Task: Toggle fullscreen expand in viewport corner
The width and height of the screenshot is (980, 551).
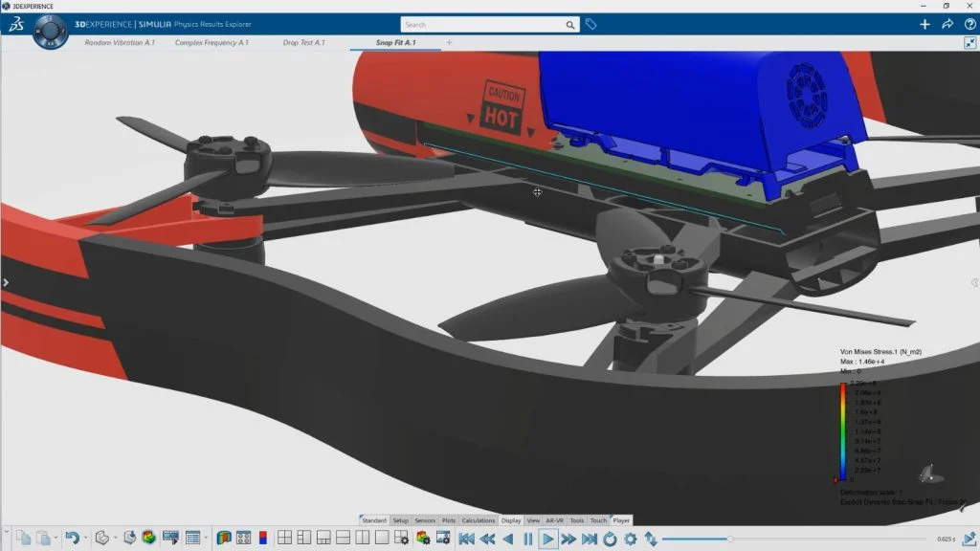Action: [x=969, y=43]
